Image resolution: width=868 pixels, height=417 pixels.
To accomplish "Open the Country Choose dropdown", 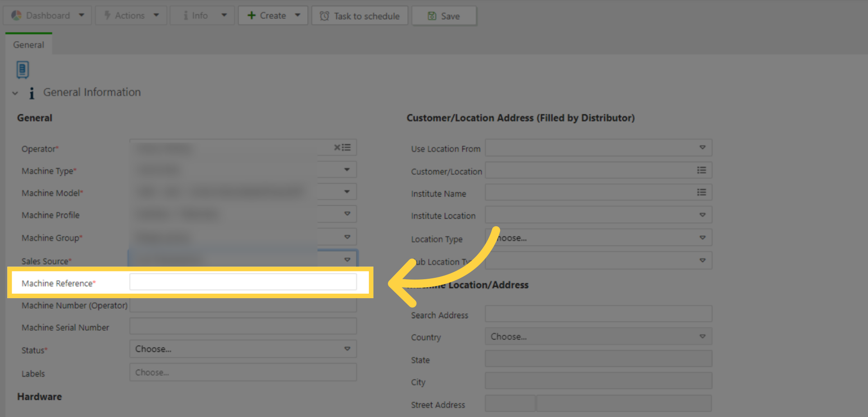I will [x=599, y=336].
